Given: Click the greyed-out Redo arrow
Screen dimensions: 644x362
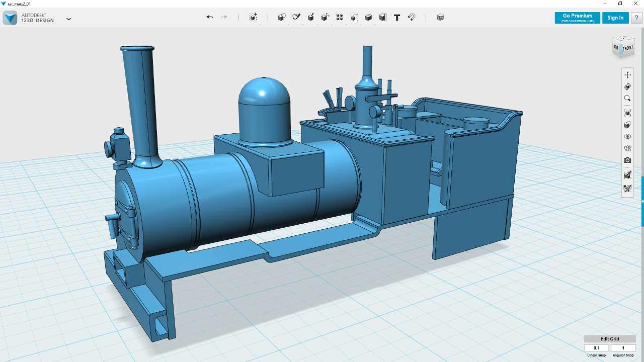Looking at the screenshot, I should pos(224,17).
